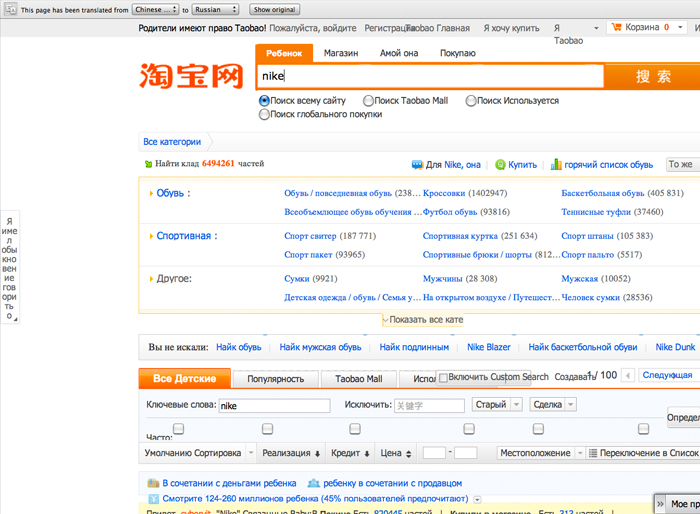Viewport: 700px width, 514px height.
Task: Open горячий список обувь link
Action: pos(608,165)
